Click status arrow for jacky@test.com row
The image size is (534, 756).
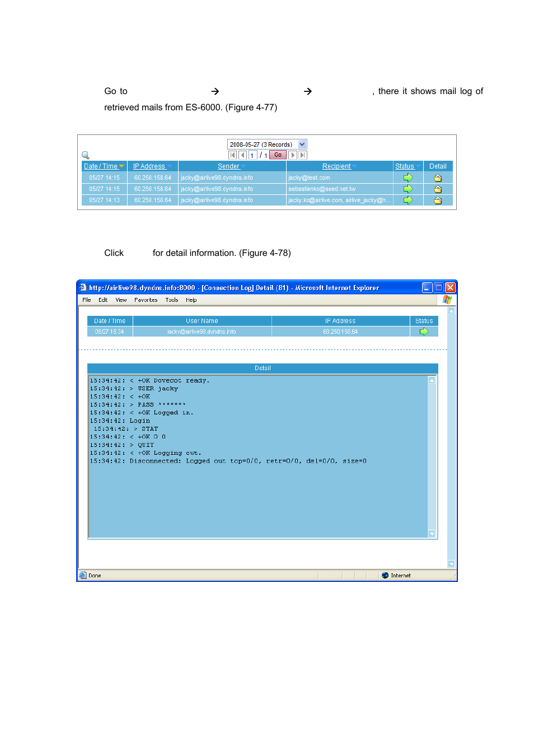(x=408, y=178)
